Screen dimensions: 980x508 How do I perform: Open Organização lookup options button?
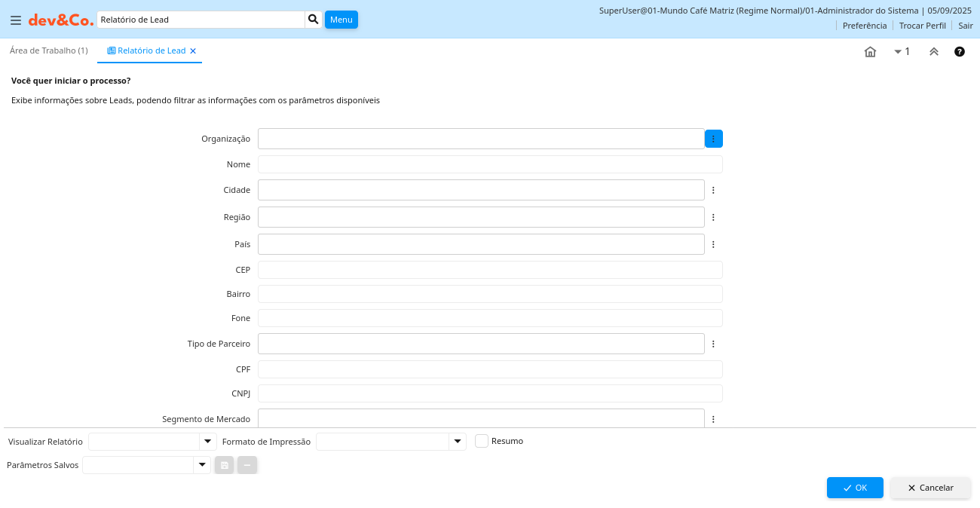pos(713,139)
